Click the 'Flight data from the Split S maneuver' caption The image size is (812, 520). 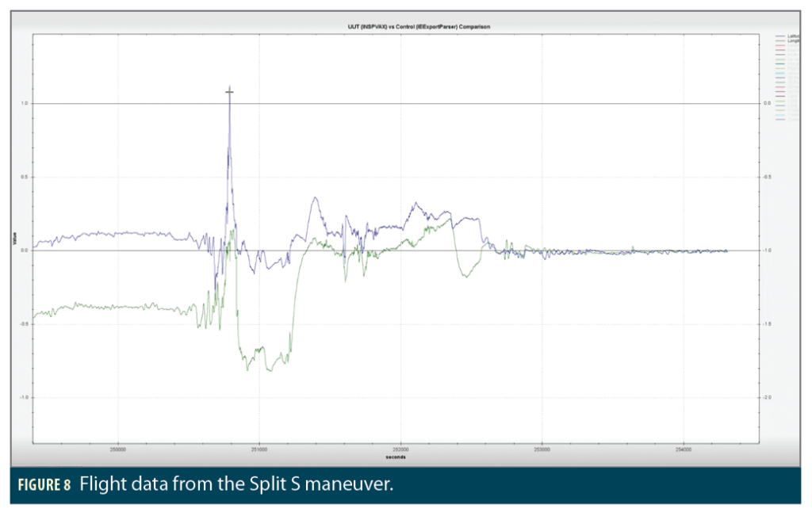click(236, 485)
